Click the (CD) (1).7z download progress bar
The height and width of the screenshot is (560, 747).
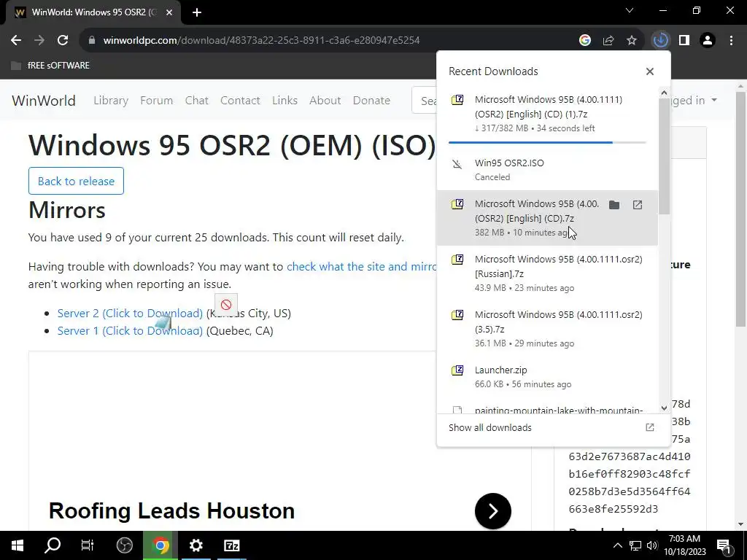(547, 142)
